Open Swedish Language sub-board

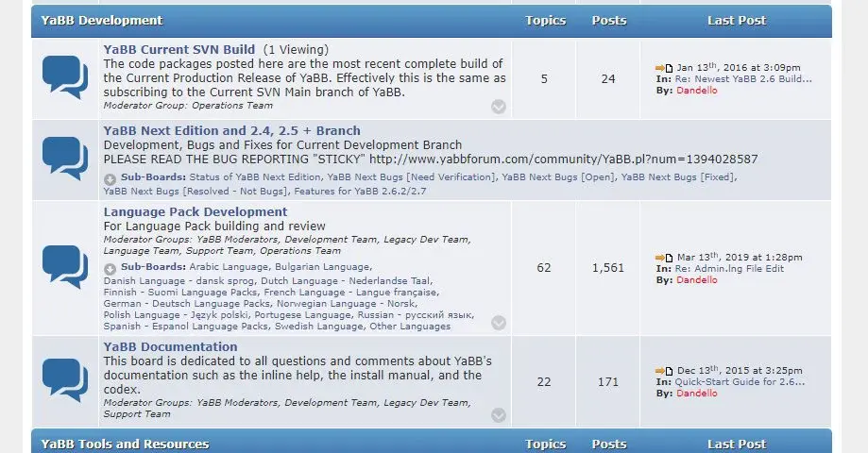pyautogui.click(x=319, y=327)
